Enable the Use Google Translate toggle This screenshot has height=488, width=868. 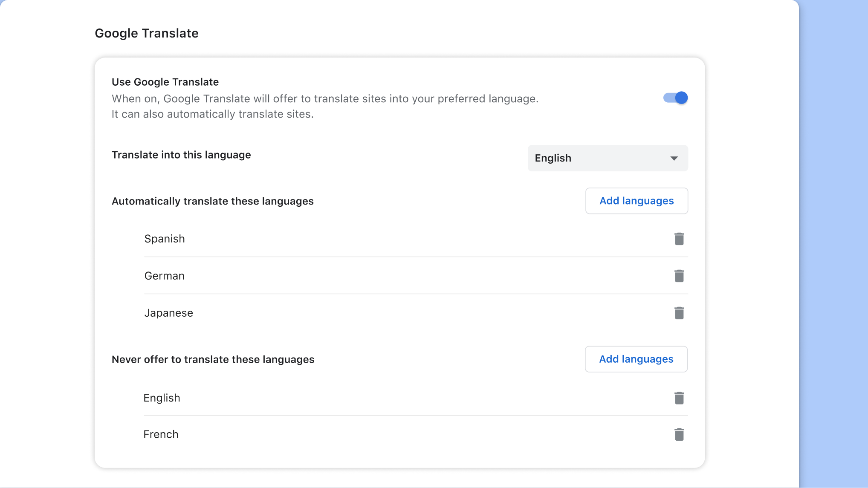coord(675,98)
